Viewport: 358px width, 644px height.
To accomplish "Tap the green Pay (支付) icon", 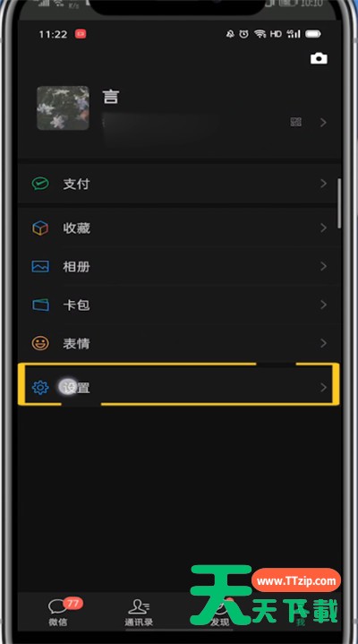I will pos(40,184).
